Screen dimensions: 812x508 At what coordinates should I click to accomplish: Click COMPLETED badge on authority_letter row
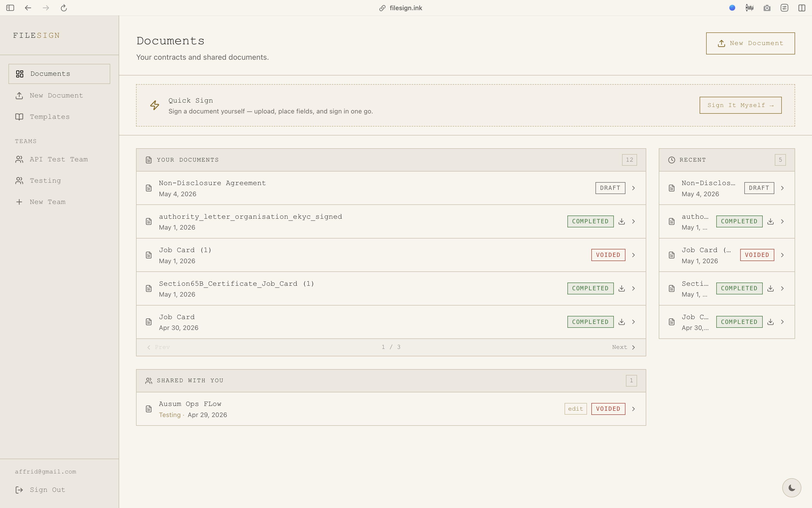click(x=590, y=221)
